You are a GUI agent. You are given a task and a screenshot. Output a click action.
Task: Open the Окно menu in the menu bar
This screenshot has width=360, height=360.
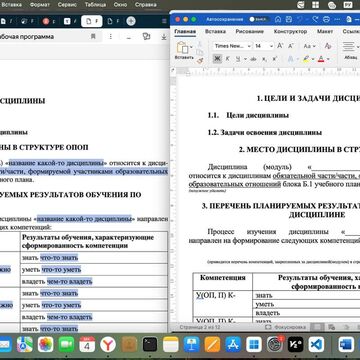coord(121,5)
